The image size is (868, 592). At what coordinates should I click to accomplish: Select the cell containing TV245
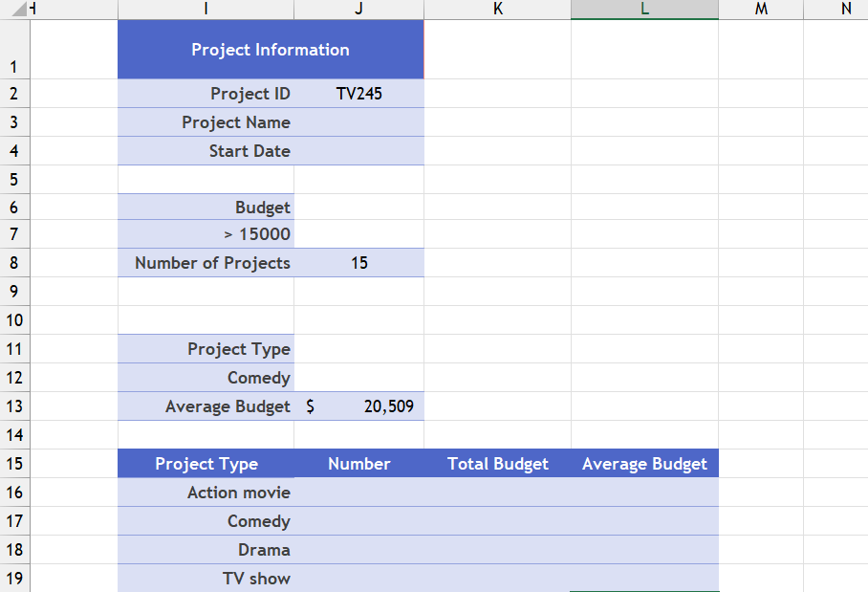point(358,93)
